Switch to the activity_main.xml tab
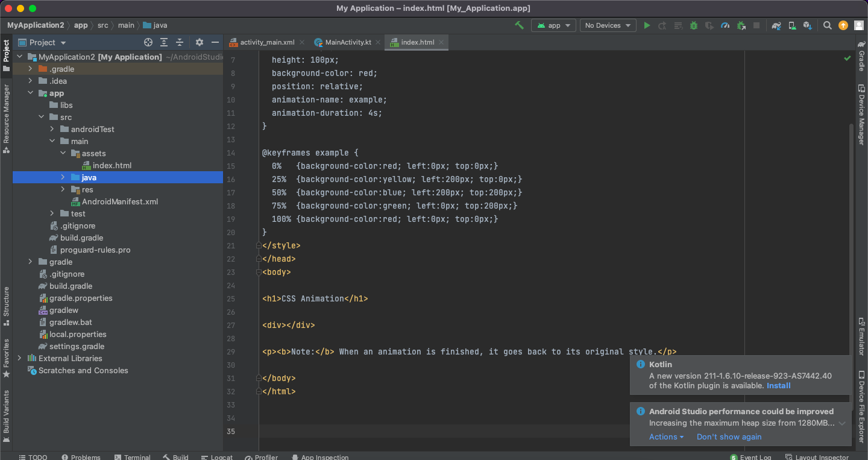 click(x=267, y=42)
